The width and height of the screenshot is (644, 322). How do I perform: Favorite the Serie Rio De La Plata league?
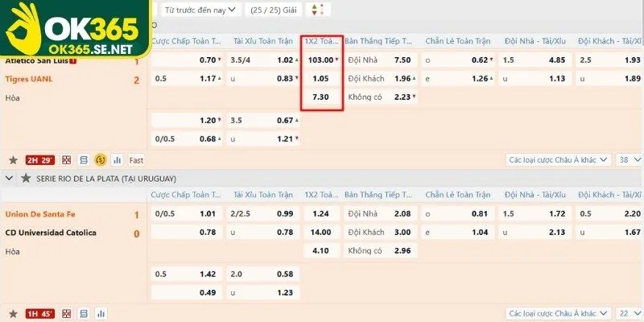(x=26, y=178)
